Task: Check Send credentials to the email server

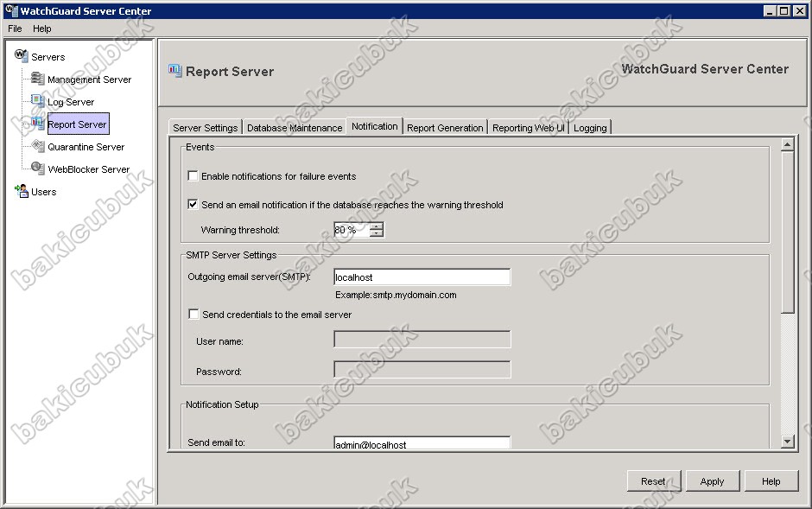Action: [193, 315]
